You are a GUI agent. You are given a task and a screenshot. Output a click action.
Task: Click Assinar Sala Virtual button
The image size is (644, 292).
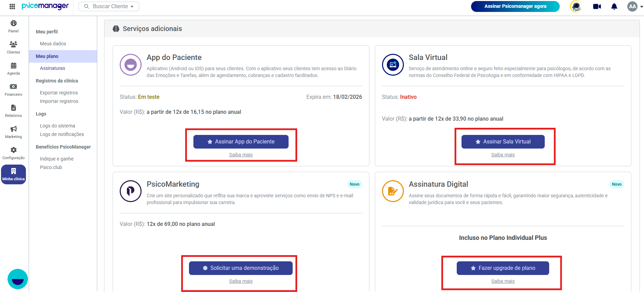pyautogui.click(x=503, y=142)
